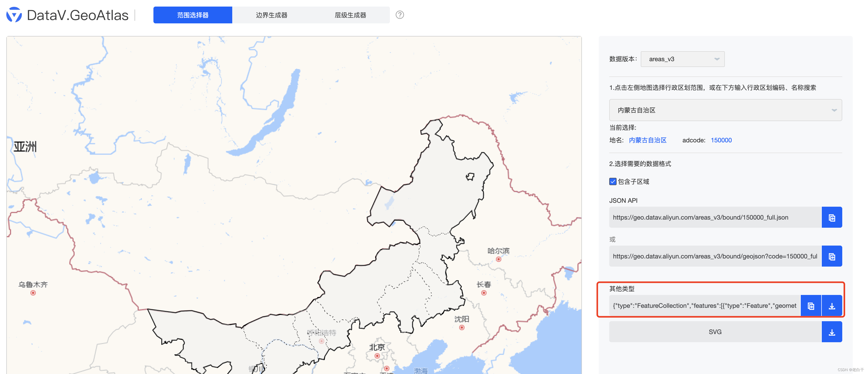Switch to the 边界生成器 tab

271,15
